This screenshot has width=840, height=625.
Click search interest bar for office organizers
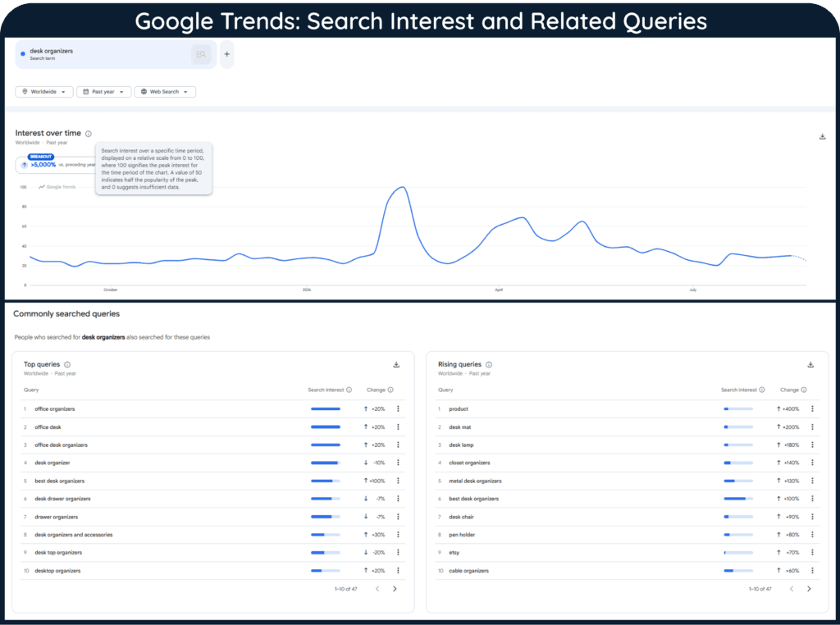pyautogui.click(x=325, y=408)
